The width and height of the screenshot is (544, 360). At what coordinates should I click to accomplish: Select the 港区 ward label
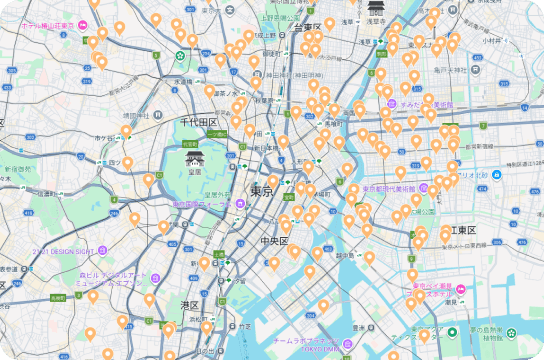tap(189, 306)
